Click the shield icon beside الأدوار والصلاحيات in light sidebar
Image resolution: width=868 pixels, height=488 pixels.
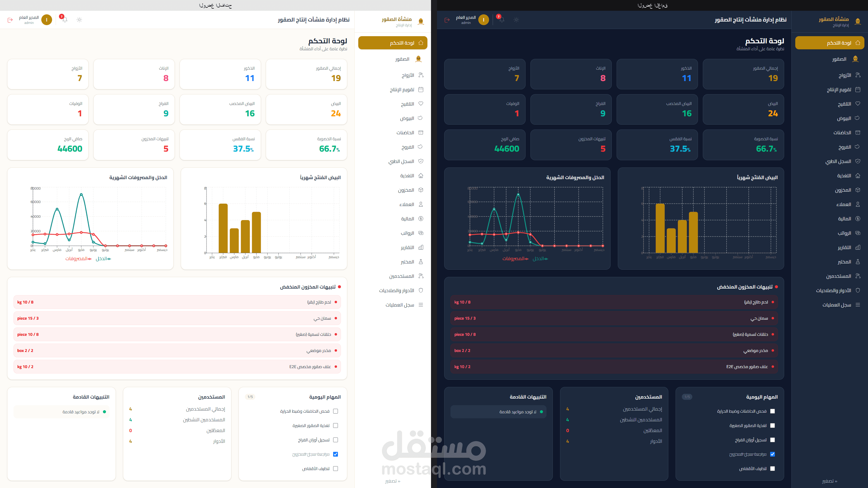coord(421,290)
